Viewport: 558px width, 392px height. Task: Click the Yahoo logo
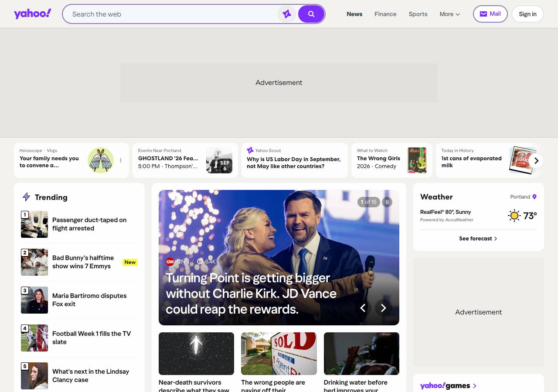click(x=33, y=14)
